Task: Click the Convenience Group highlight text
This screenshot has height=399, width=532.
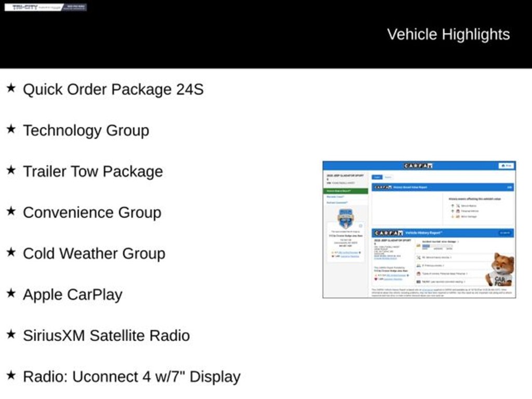Action: click(x=92, y=212)
